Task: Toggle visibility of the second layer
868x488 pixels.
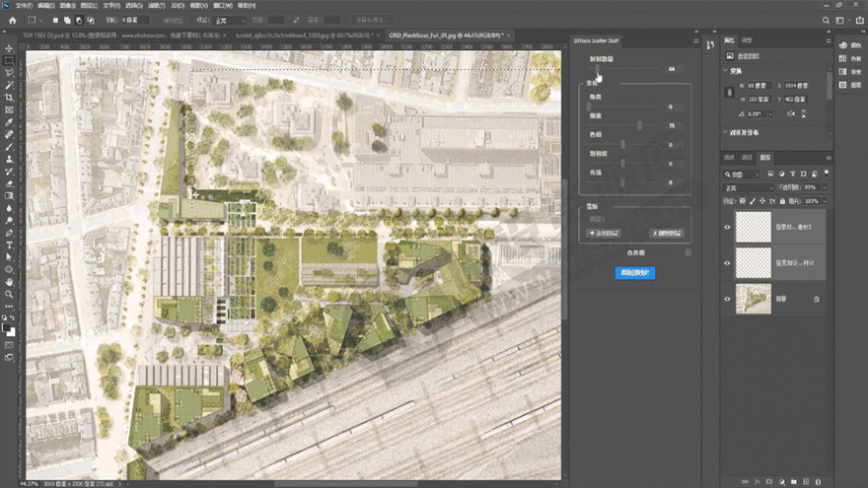Action: pyautogui.click(x=727, y=263)
